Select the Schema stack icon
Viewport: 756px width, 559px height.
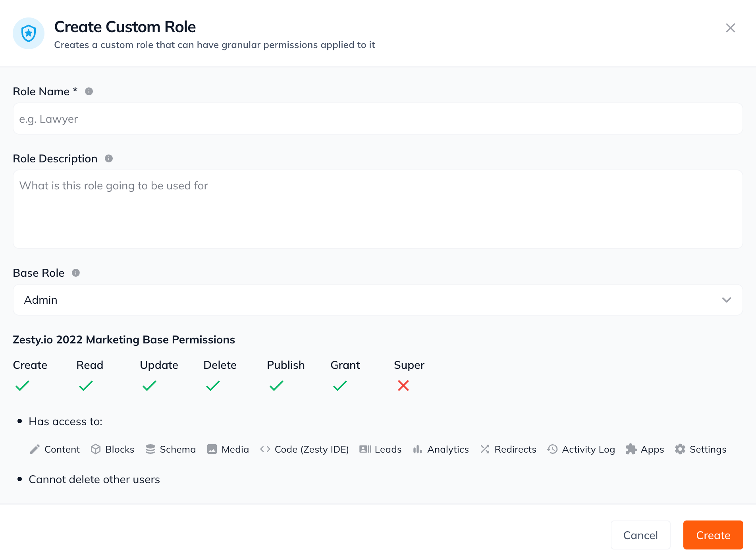[x=150, y=449]
